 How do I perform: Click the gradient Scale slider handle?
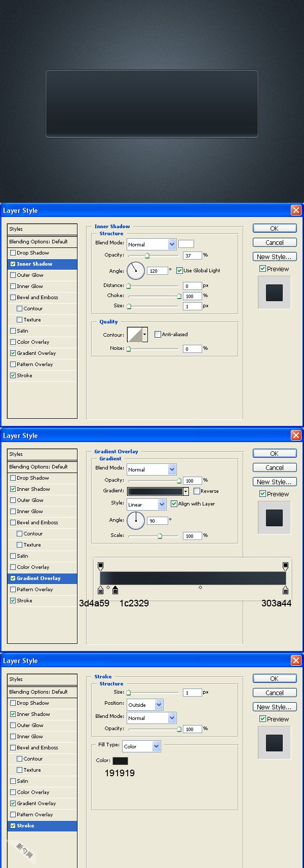[160, 536]
